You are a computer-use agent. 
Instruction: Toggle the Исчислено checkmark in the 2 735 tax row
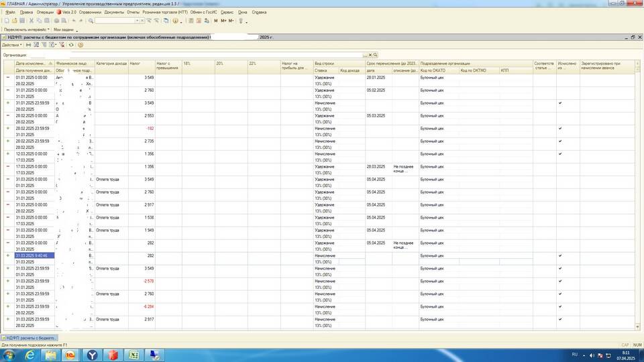coord(559,141)
